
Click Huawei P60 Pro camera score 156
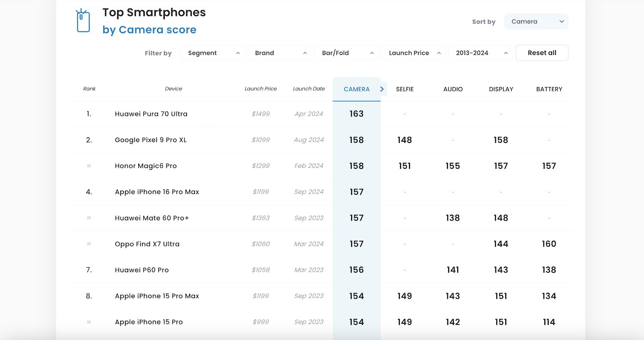click(x=356, y=270)
